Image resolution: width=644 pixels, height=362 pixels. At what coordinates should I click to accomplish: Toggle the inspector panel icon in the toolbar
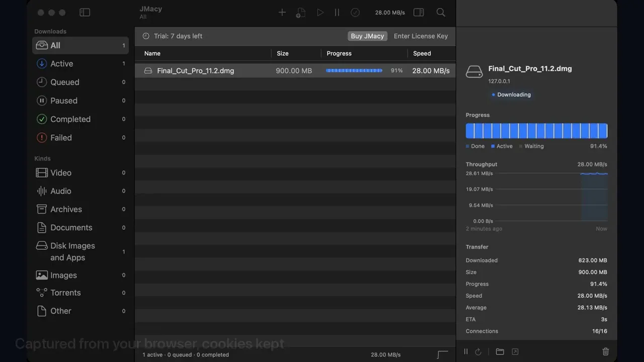(x=419, y=13)
